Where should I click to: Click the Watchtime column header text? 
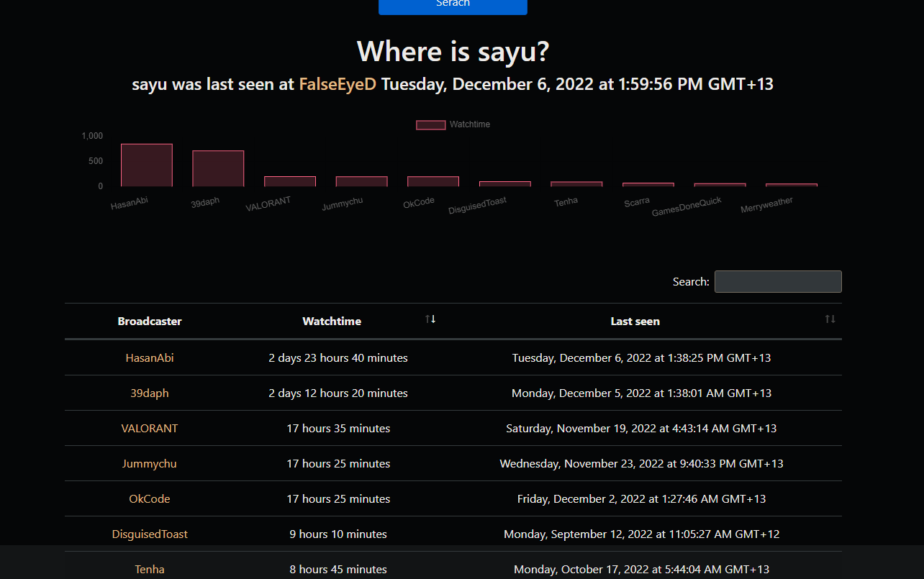coord(332,322)
